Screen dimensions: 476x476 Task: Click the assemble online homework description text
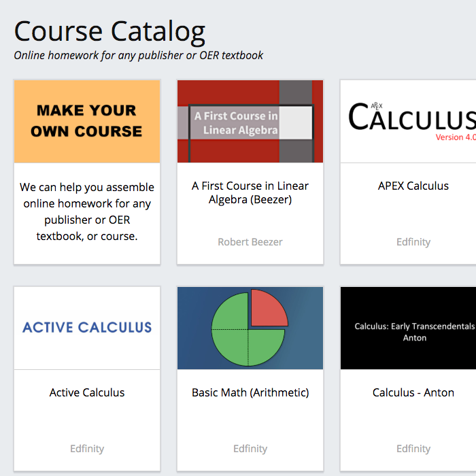click(87, 211)
